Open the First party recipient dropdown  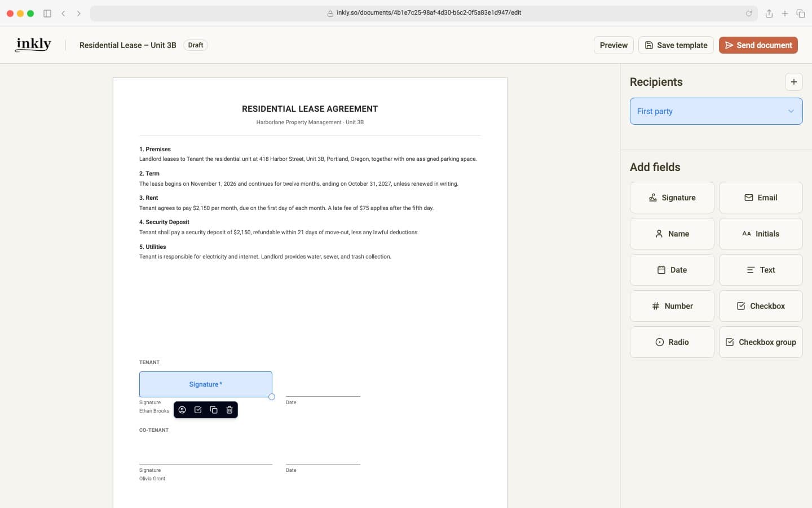pos(716,111)
